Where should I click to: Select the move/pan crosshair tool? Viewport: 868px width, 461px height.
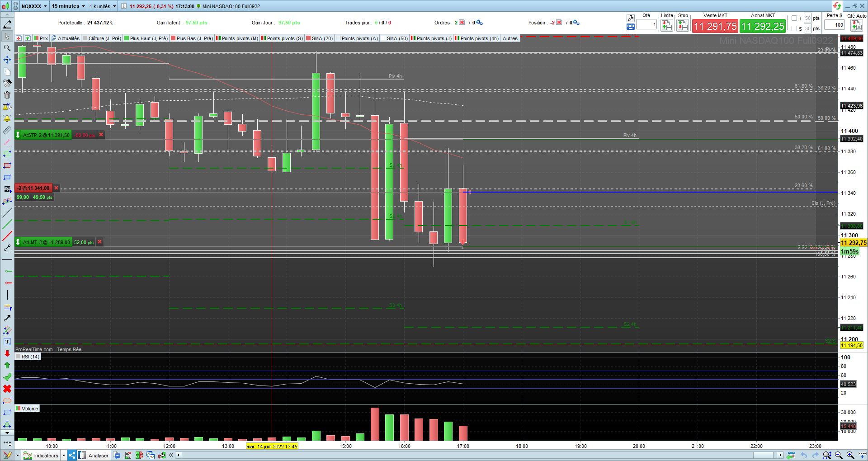7,60
